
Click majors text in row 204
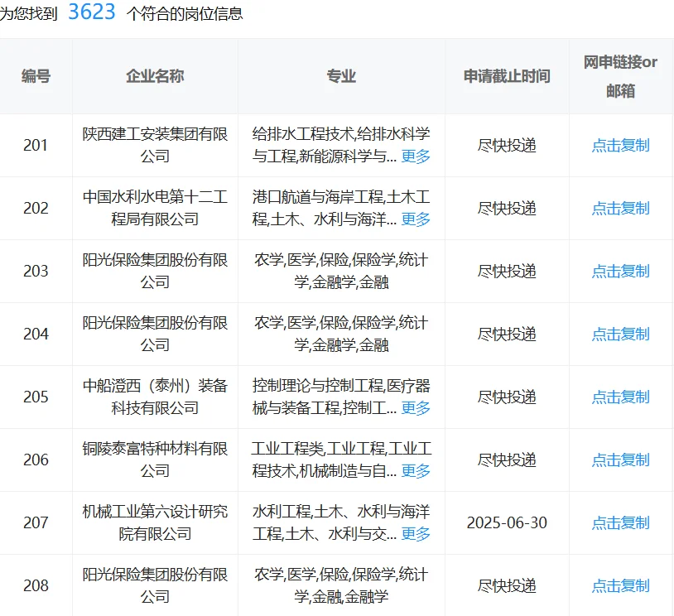click(x=341, y=334)
